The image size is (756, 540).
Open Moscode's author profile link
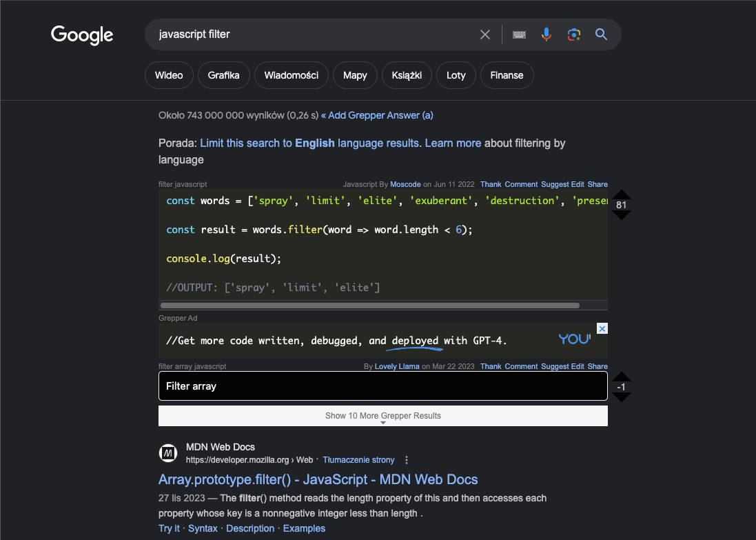point(405,184)
